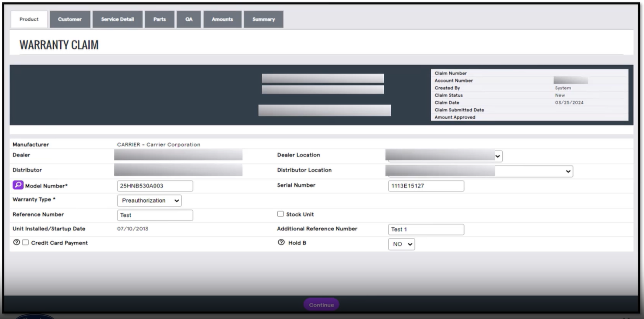The image size is (644, 319).
Task: Switch to the Customer tab
Action: coord(69,19)
